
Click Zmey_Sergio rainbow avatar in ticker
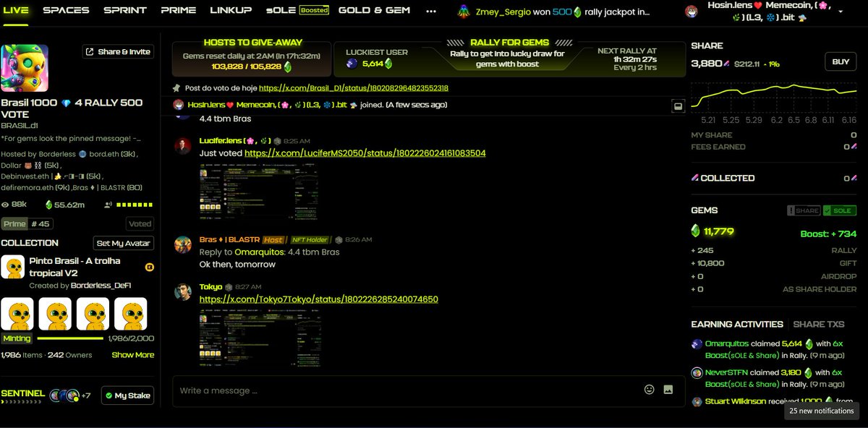click(463, 11)
